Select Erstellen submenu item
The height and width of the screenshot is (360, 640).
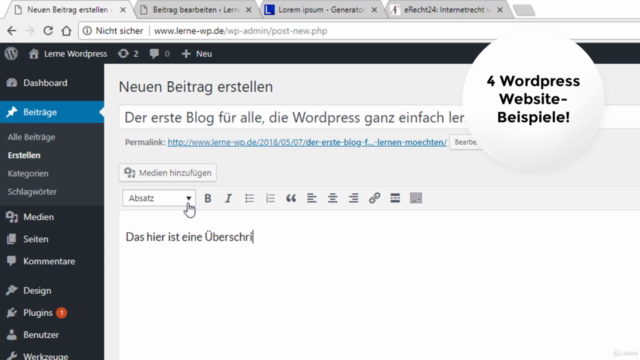[x=24, y=155]
